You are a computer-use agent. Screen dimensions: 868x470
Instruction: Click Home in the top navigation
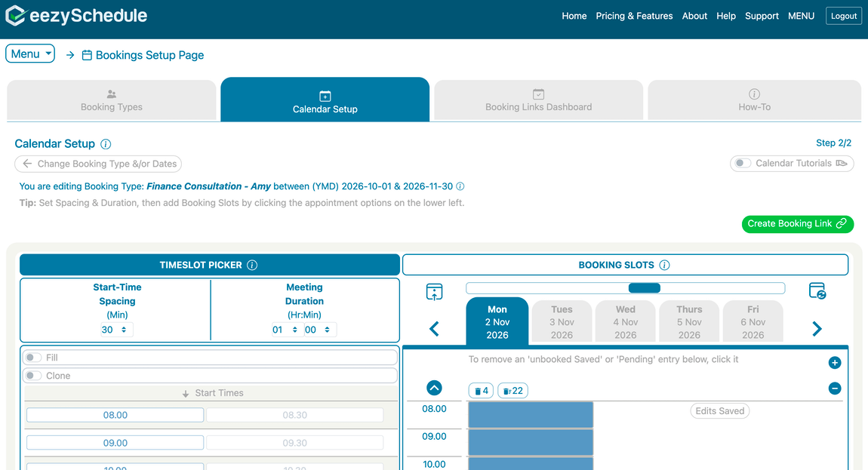(x=574, y=16)
